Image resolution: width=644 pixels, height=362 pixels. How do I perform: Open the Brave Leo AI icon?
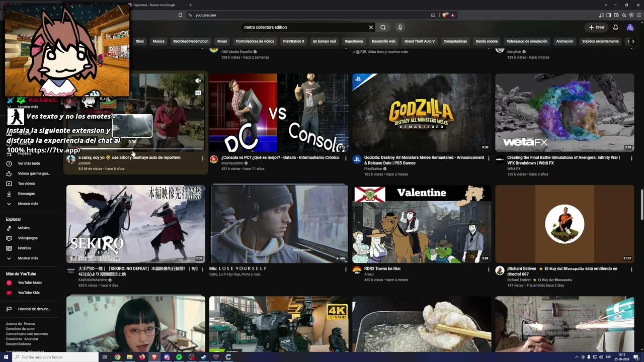(624, 15)
